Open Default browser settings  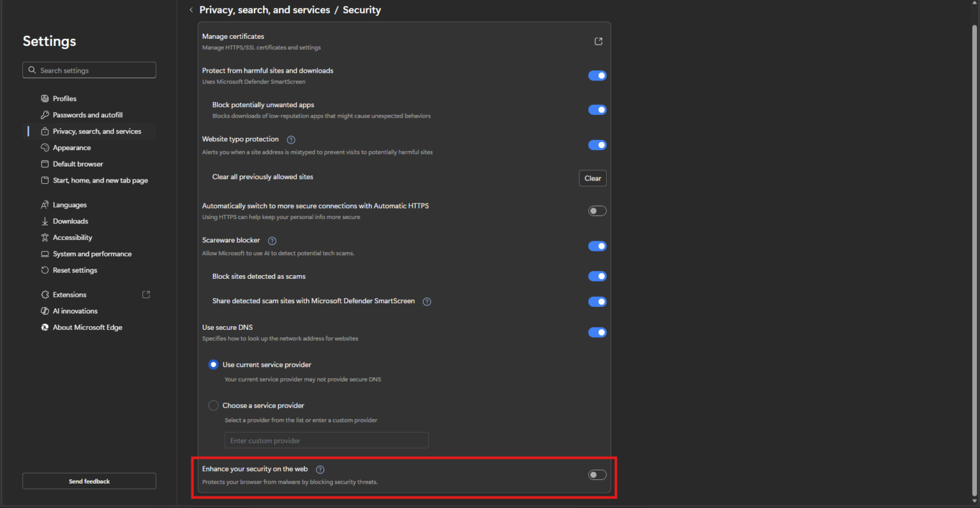pos(91,164)
